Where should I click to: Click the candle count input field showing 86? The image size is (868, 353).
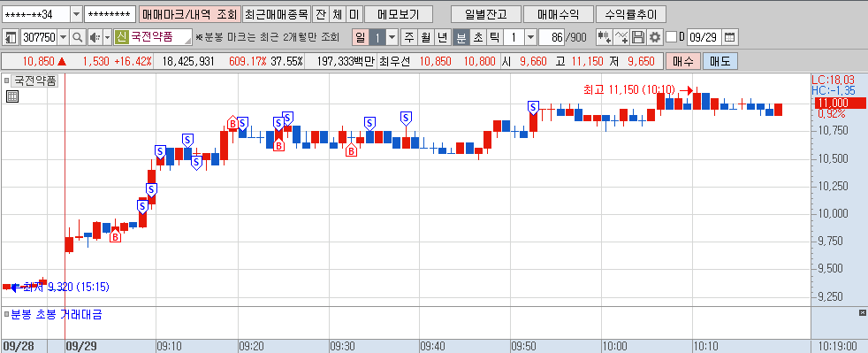552,38
